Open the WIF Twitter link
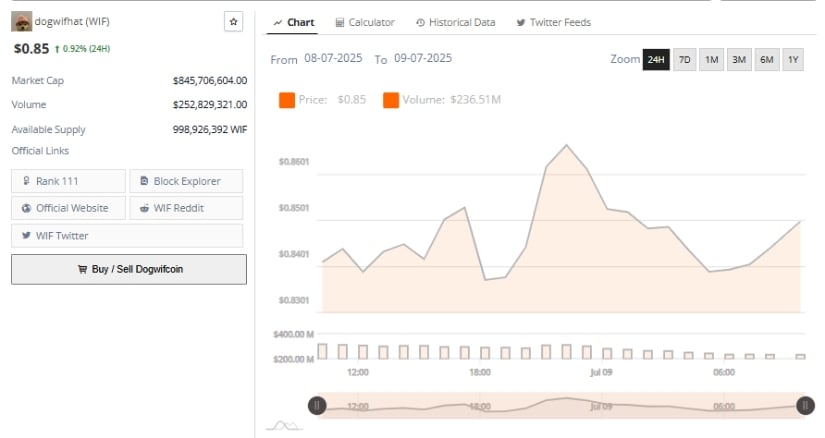Image resolution: width=825 pixels, height=438 pixels. [x=127, y=236]
